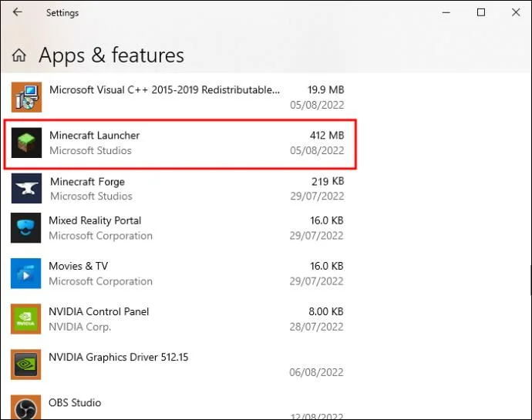Select the Minecraft Launcher app name
The height and width of the screenshot is (420, 532).
(x=95, y=135)
